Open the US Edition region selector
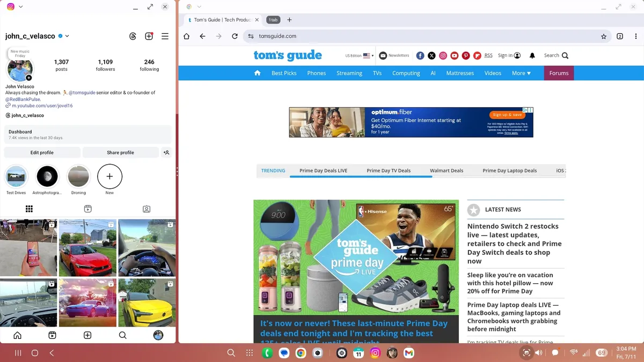This screenshot has height=362, width=644. coord(360,56)
